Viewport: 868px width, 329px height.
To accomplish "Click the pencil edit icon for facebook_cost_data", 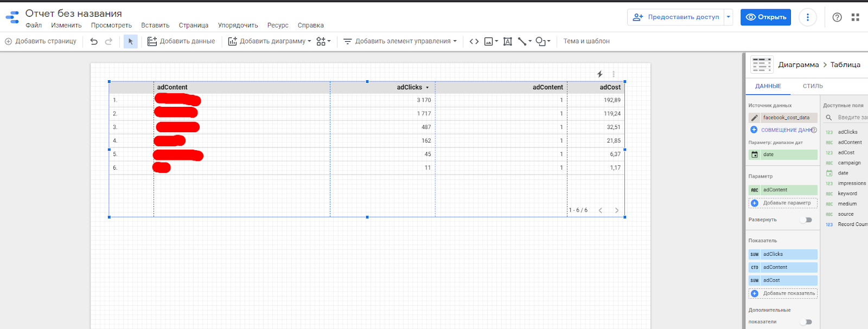I will (755, 118).
